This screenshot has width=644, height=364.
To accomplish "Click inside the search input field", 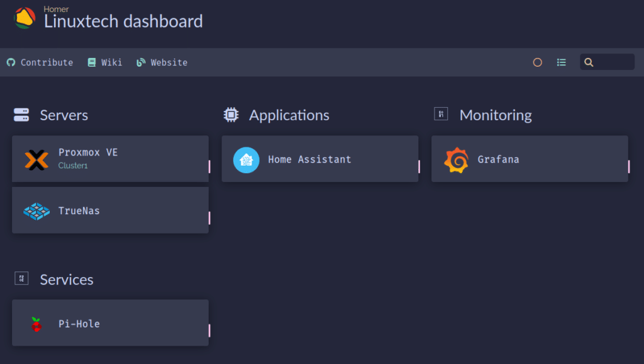I will tap(607, 62).
